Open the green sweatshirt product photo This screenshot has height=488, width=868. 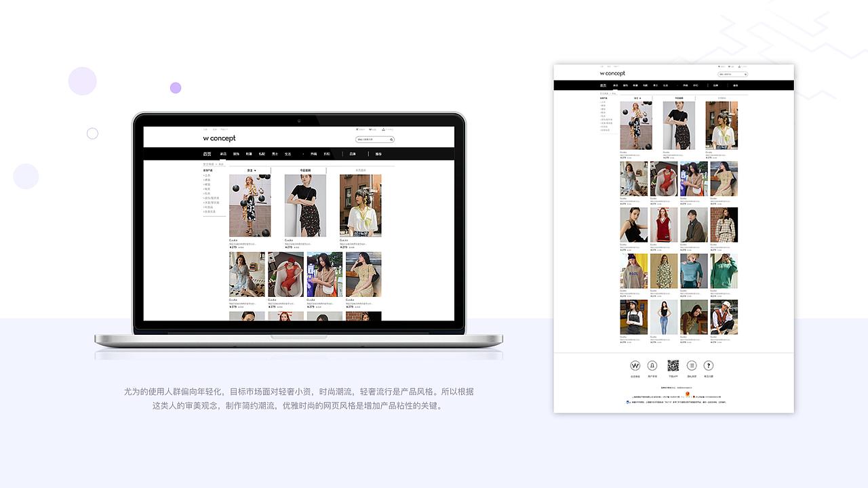click(x=724, y=271)
